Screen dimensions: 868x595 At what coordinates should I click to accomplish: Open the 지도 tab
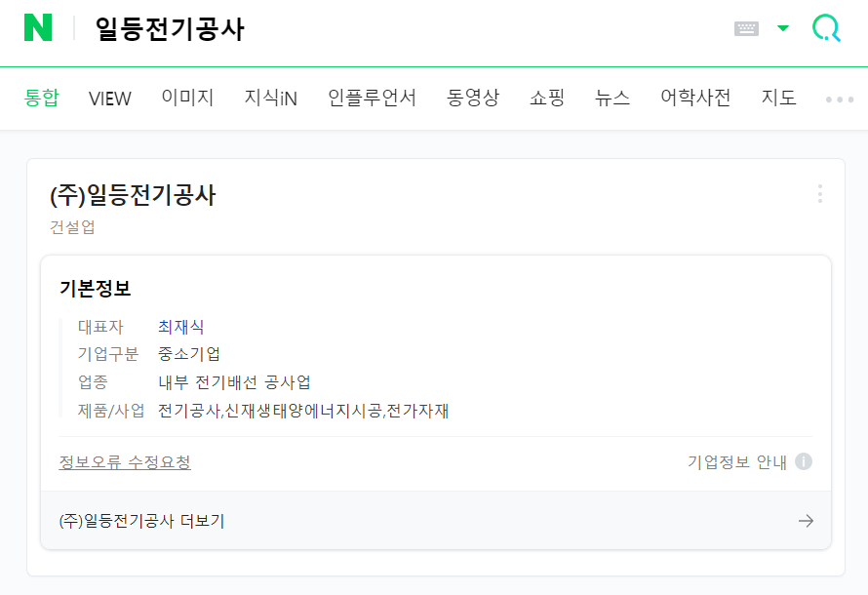coord(778,98)
